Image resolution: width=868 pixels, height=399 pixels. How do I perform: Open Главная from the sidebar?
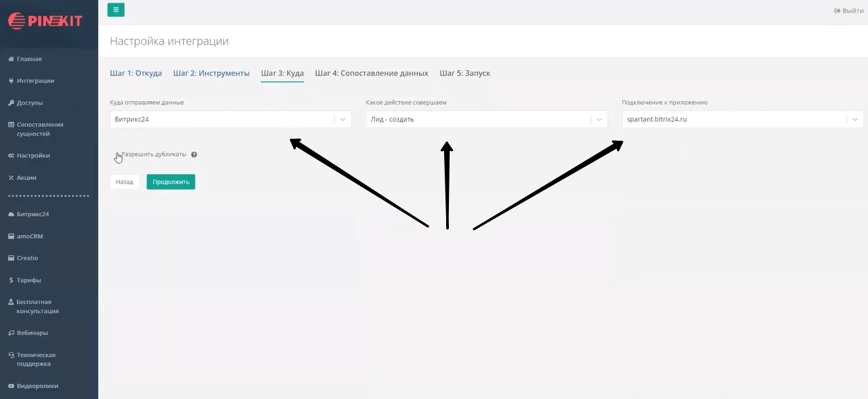[29, 59]
